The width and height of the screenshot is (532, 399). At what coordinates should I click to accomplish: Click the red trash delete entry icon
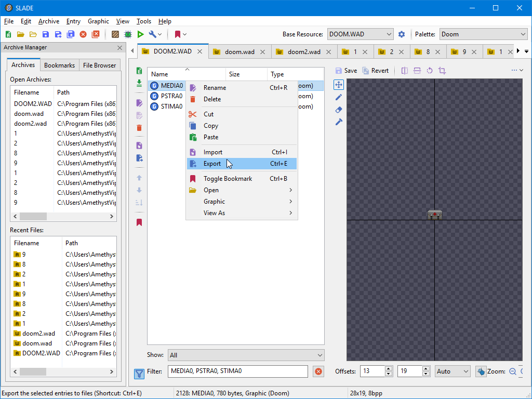pos(139,128)
